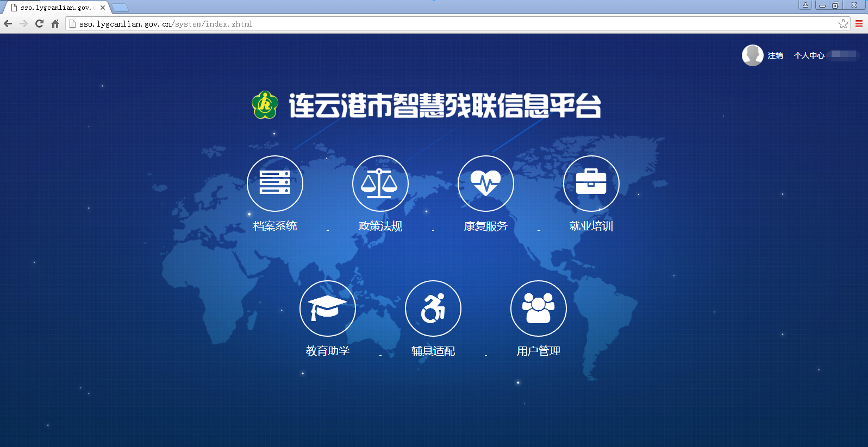The width and height of the screenshot is (868, 447).
Task: Click the 注销 logout link
Action: tap(775, 55)
